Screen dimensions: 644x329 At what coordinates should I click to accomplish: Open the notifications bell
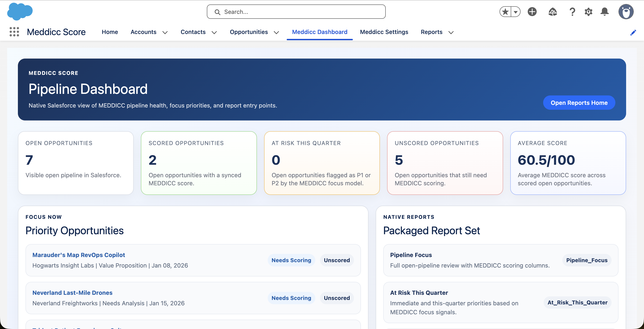(604, 12)
